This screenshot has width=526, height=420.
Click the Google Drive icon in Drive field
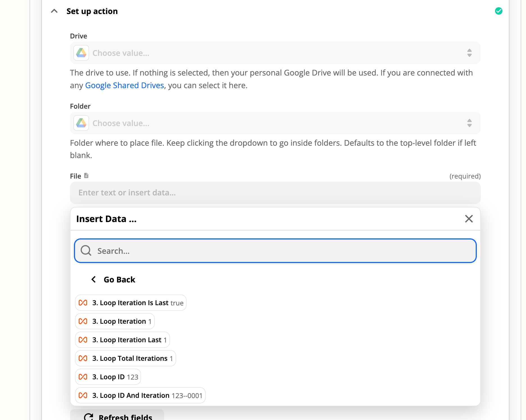[81, 53]
